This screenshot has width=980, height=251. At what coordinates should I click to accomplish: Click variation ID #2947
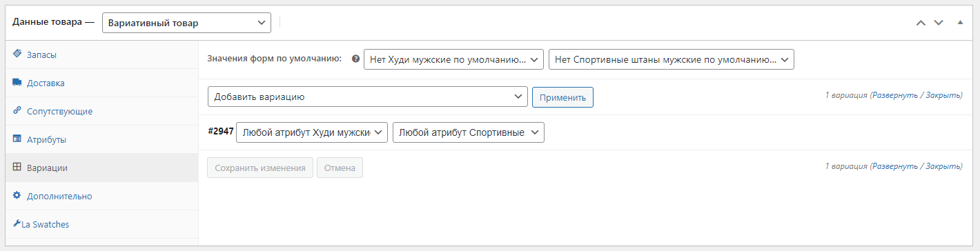[x=221, y=130]
